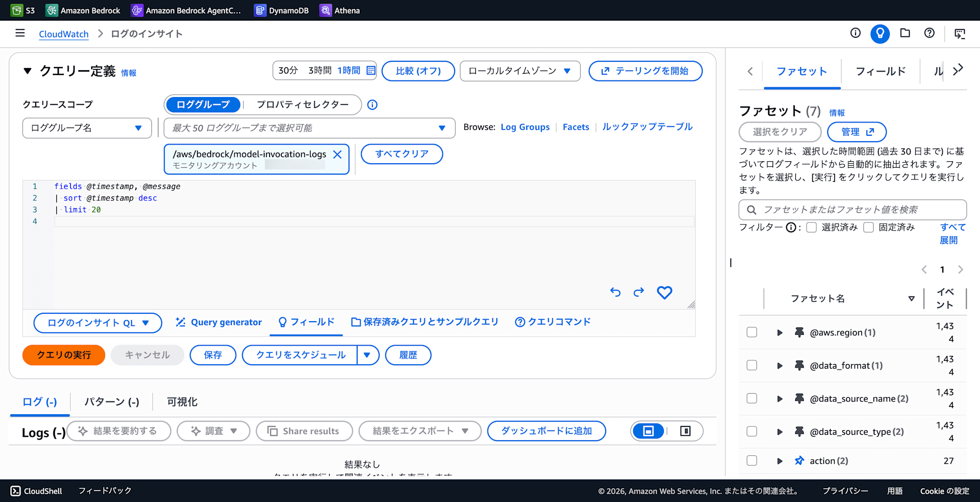
Task: Click the info circle icon in top bar
Action: [856, 33]
